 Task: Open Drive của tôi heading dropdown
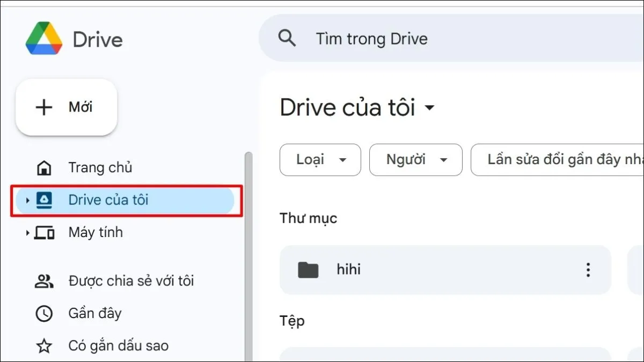click(x=429, y=108)
